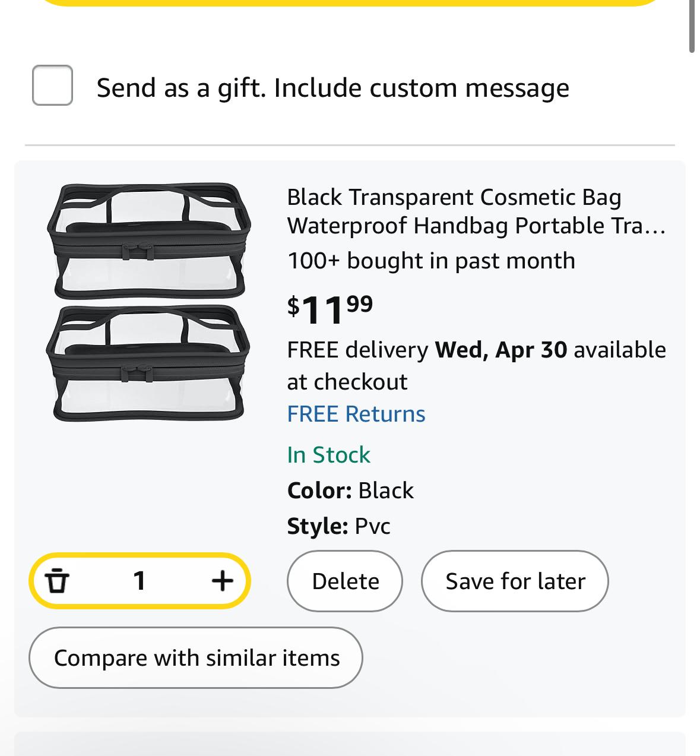Click the Style: Pvc attribute
700x756 pixels.
click(338, 526)
